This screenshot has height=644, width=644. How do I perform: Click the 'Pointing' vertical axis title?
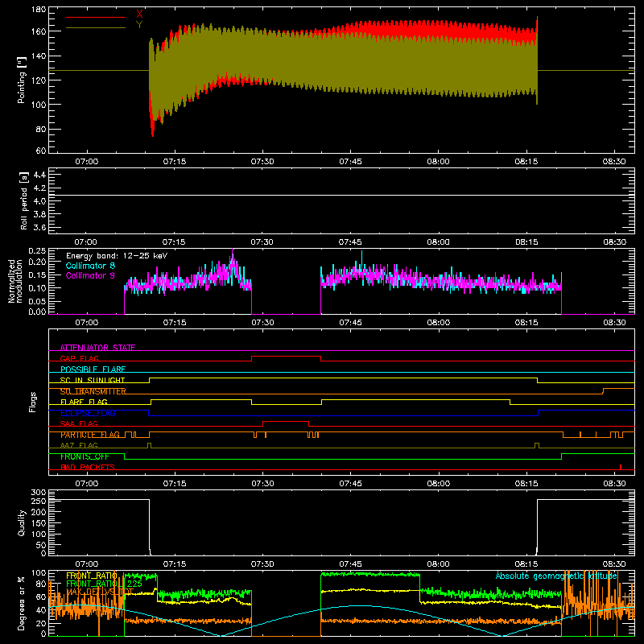pos(22,80)
